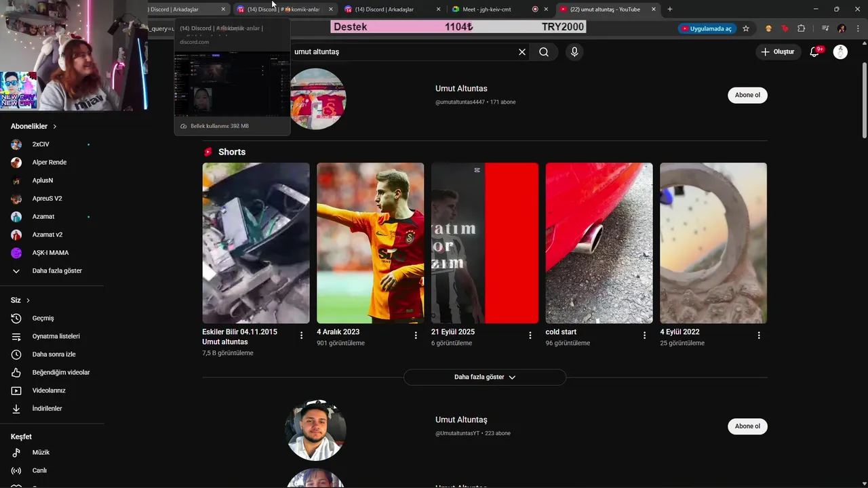Click the Shorts section heading
The image size is (868, 488).
pos(232,152)
